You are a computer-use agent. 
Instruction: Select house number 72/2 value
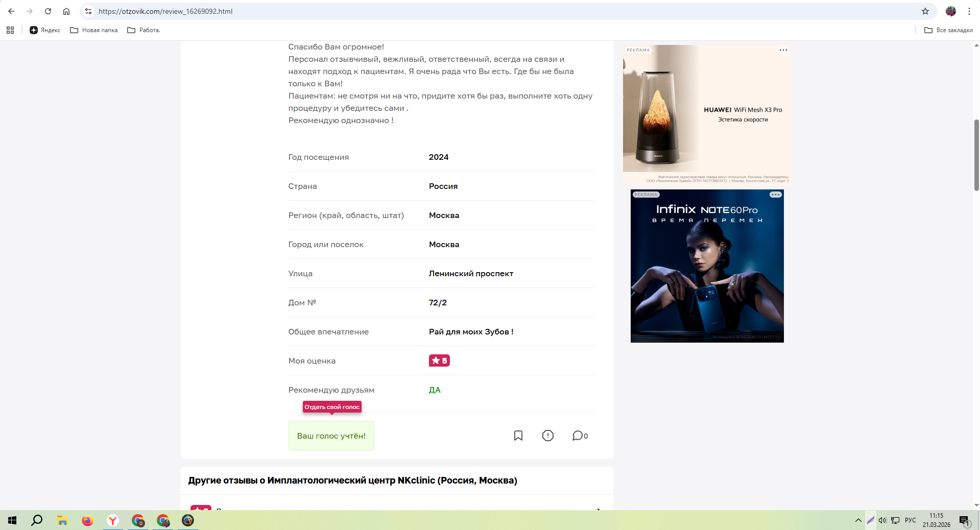point(438,303)
